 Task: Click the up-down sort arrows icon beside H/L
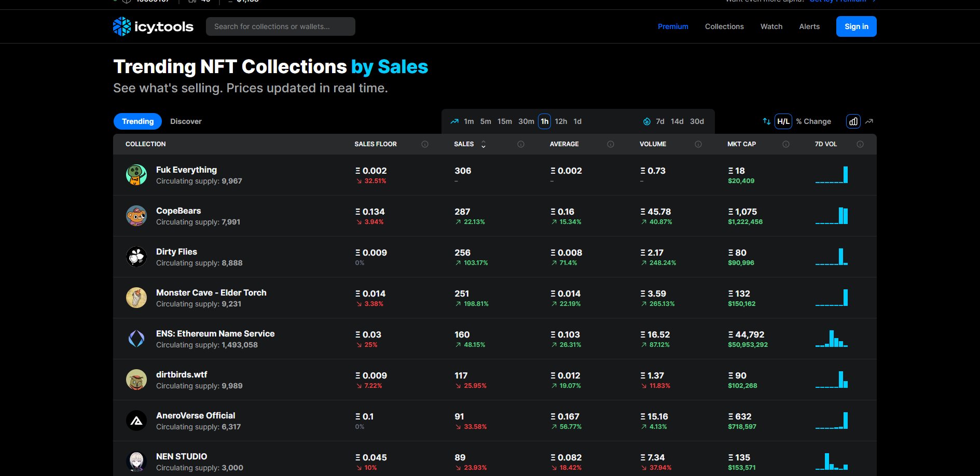tap(766, 121)
